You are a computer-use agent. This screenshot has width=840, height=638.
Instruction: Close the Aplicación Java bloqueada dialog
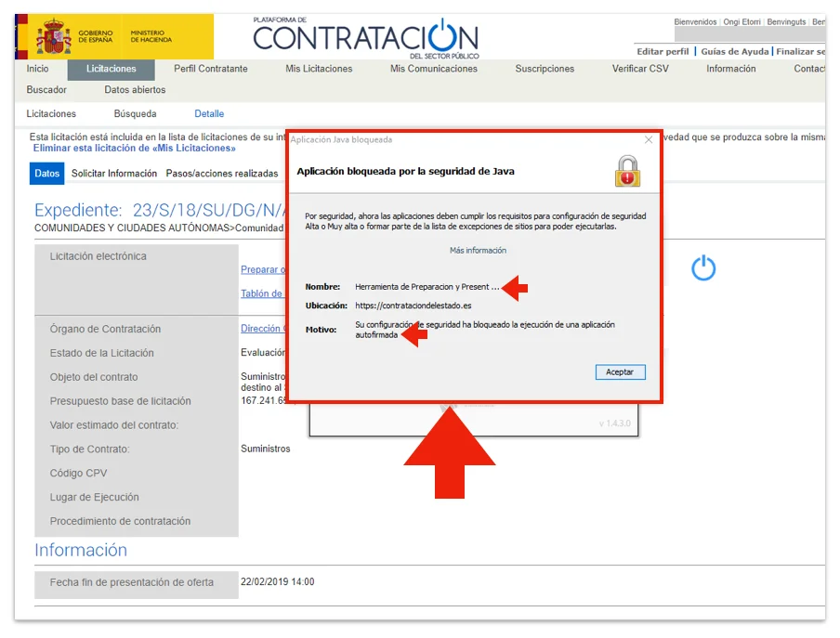[649, 139]
